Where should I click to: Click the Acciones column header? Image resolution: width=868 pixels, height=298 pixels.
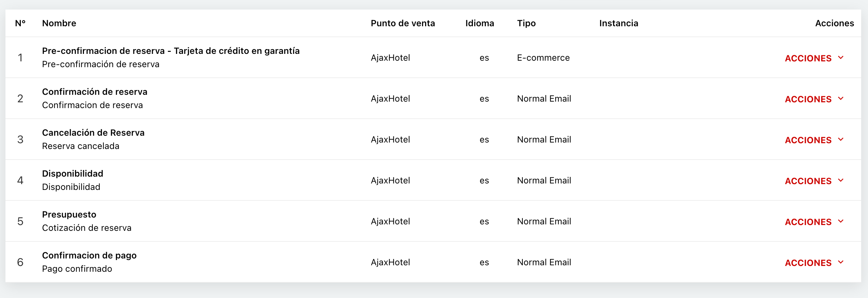coord(834,23)
